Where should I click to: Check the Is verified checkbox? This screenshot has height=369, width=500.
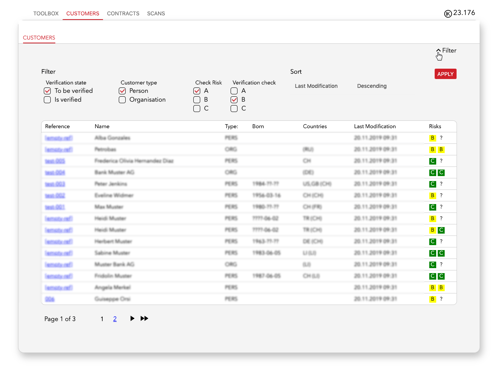pos(47,100)
